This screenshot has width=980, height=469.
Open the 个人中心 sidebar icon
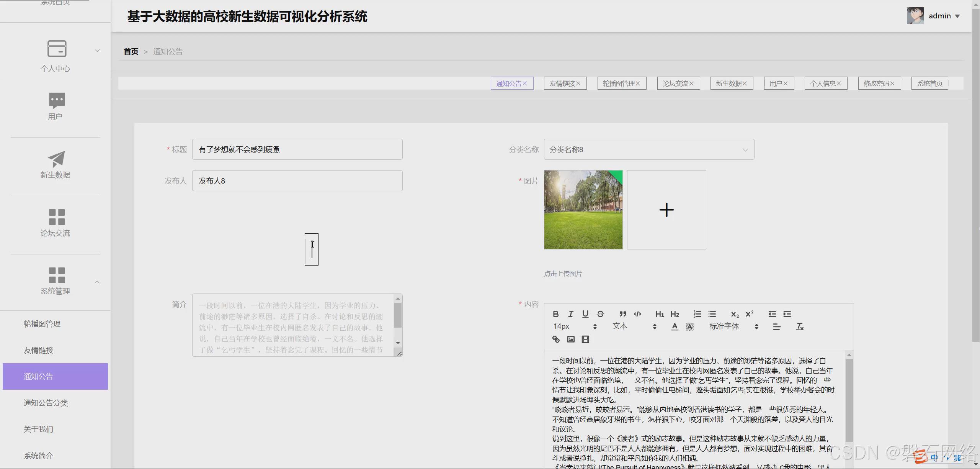pos(57,49)
